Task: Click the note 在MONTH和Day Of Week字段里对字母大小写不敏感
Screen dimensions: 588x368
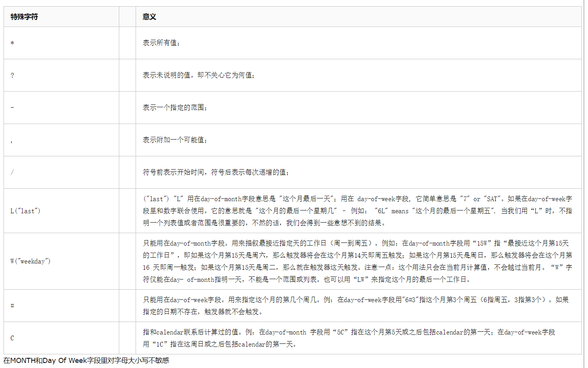Action: pyautogui.click(x=86, y=361)
